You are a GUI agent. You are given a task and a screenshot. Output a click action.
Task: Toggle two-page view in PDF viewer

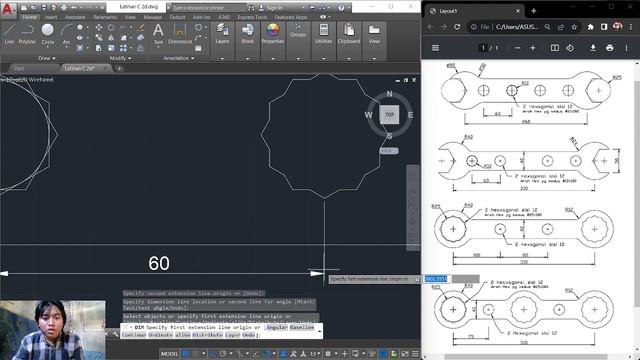point(555,48)
